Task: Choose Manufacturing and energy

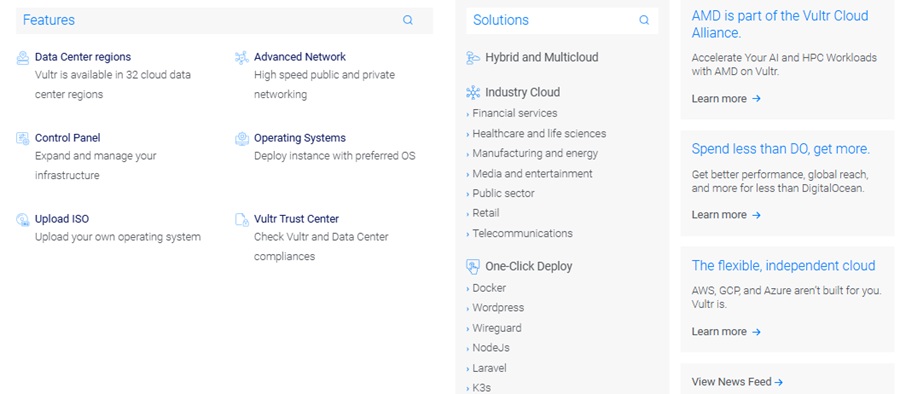Action: 535,153
